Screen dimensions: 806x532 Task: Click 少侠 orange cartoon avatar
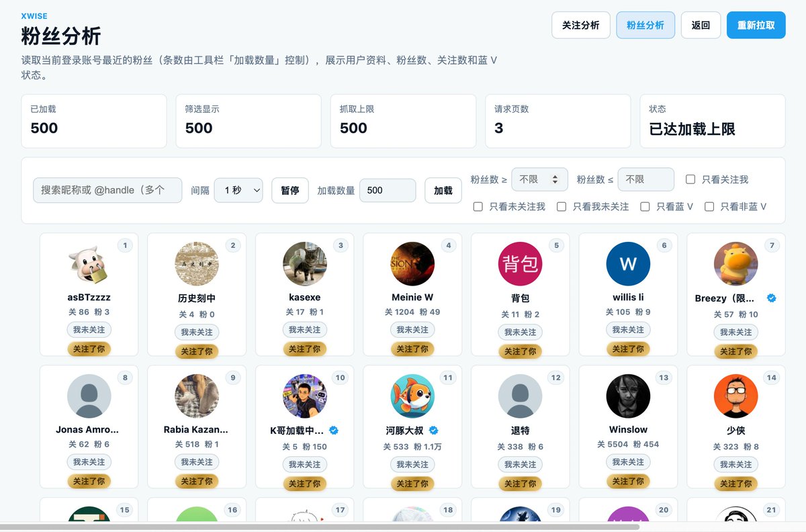click(735, 396)
